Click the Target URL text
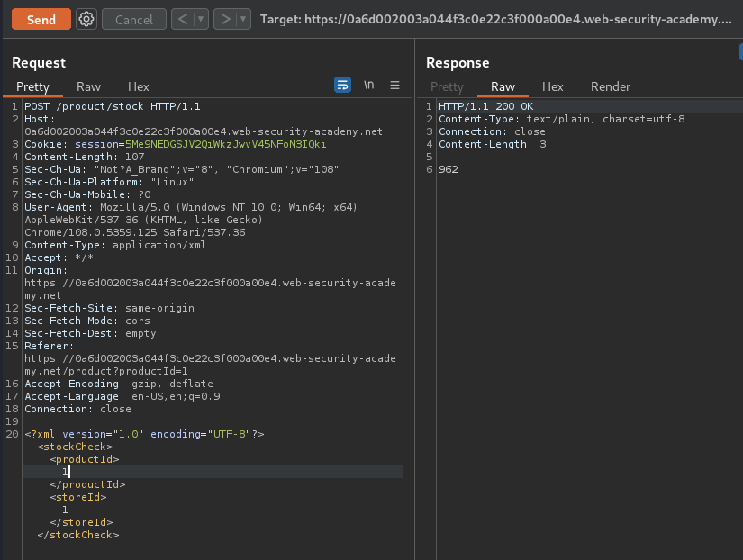Viewport: 743px width, 560px height. 496,20
